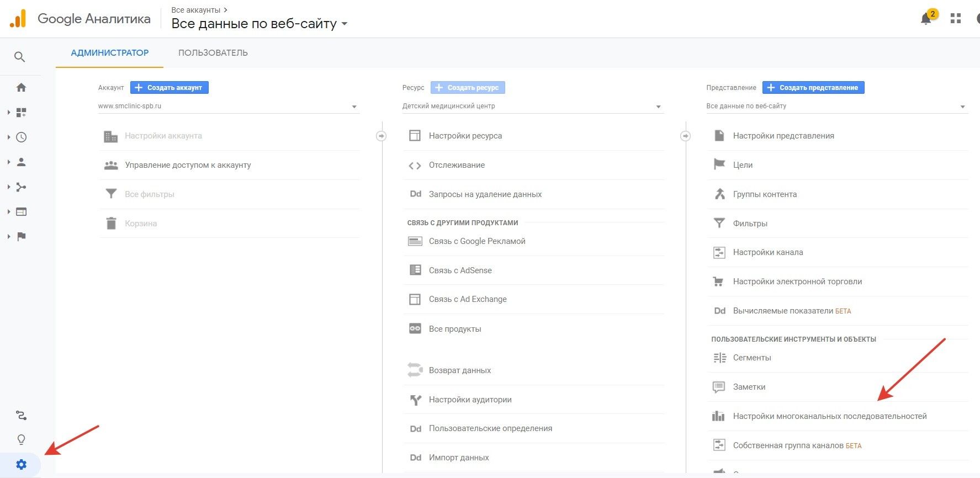The height and width of the screenshot is (478, 980).
Task: Click the bar chart icon for multi-channel settings
Action: point(718,416)
